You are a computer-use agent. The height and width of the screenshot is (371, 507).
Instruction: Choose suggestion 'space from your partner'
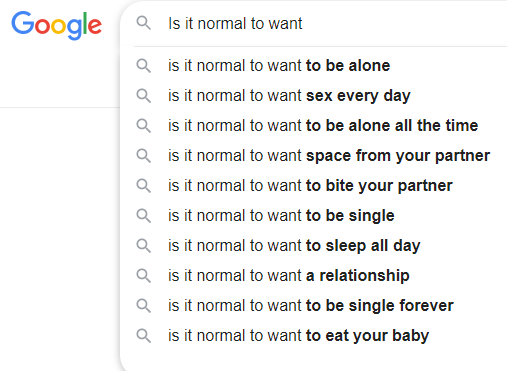314,156
